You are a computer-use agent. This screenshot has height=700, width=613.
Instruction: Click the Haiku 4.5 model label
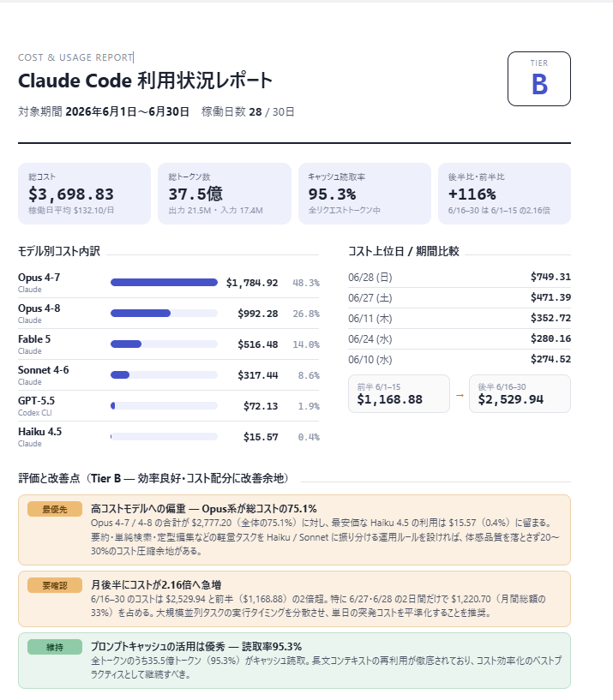(x=39, y=431)
